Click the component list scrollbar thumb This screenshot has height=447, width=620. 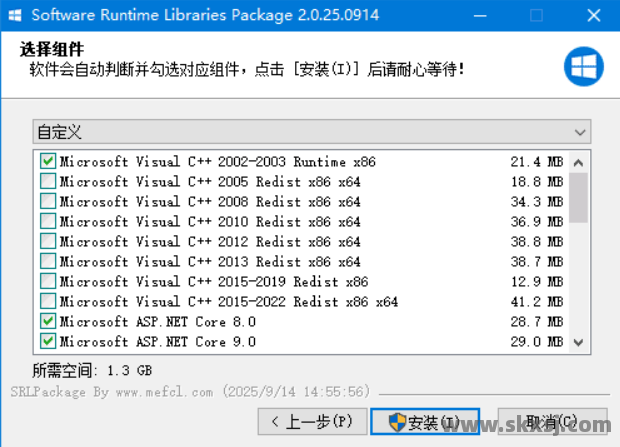[x=580, y=195]
